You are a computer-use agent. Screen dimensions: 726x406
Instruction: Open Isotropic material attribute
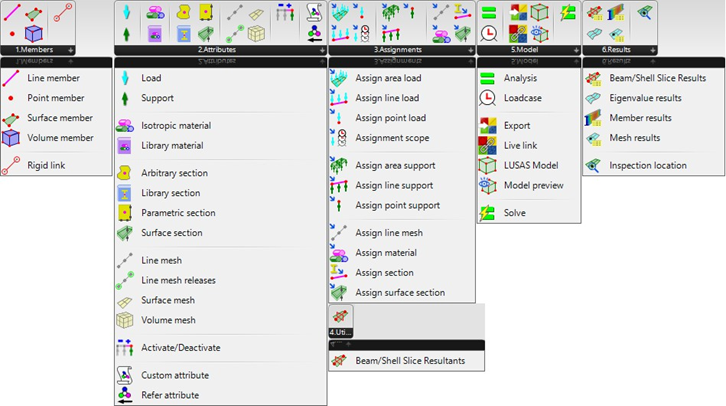click(x=176, y=126)
